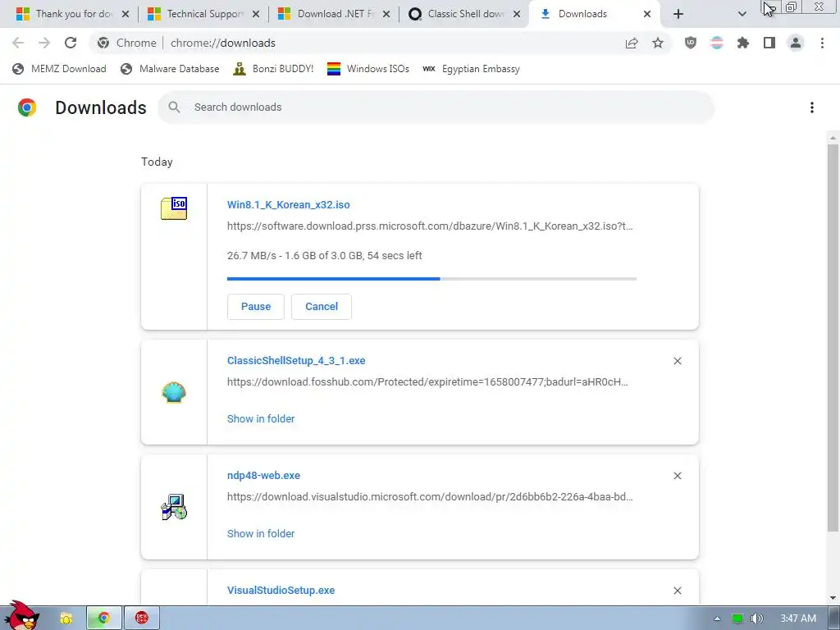Open the Egyptian Embassy bookmark

472,69
